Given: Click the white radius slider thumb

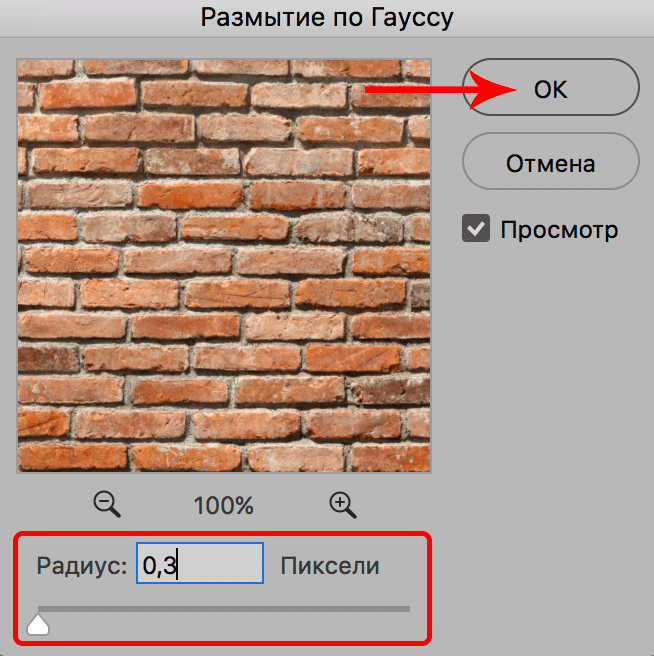Looking at the screenshot, I should [x=38, y=625].
